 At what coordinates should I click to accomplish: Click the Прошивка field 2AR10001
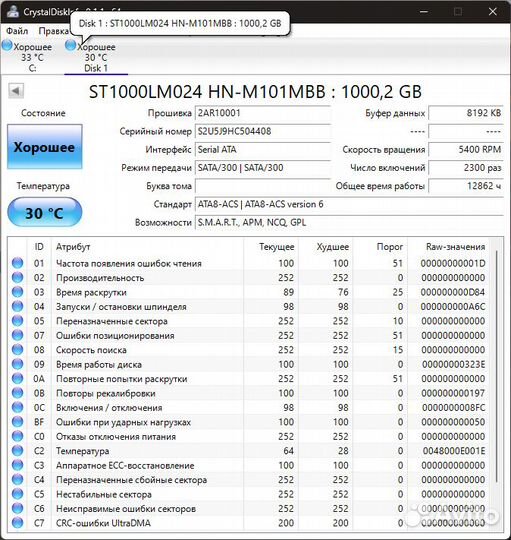(263, 113)
